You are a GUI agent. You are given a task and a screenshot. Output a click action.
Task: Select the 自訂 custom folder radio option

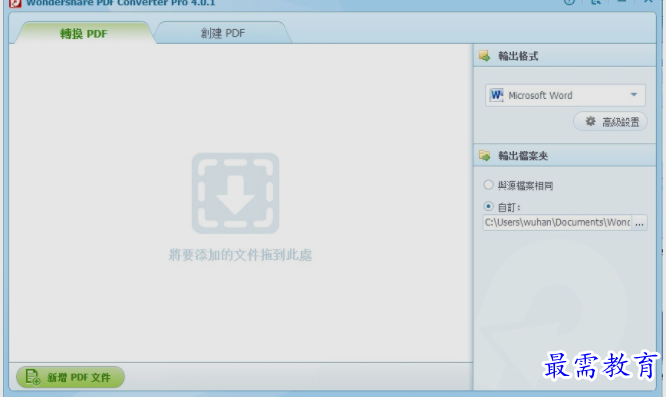pyautogui.click(x=488, y=206)
